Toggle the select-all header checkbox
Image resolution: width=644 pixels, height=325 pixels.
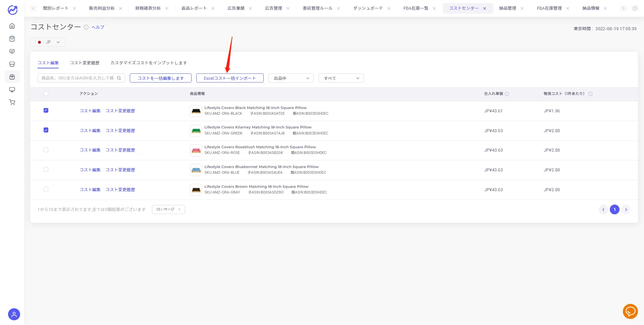[x=46, y=94]
